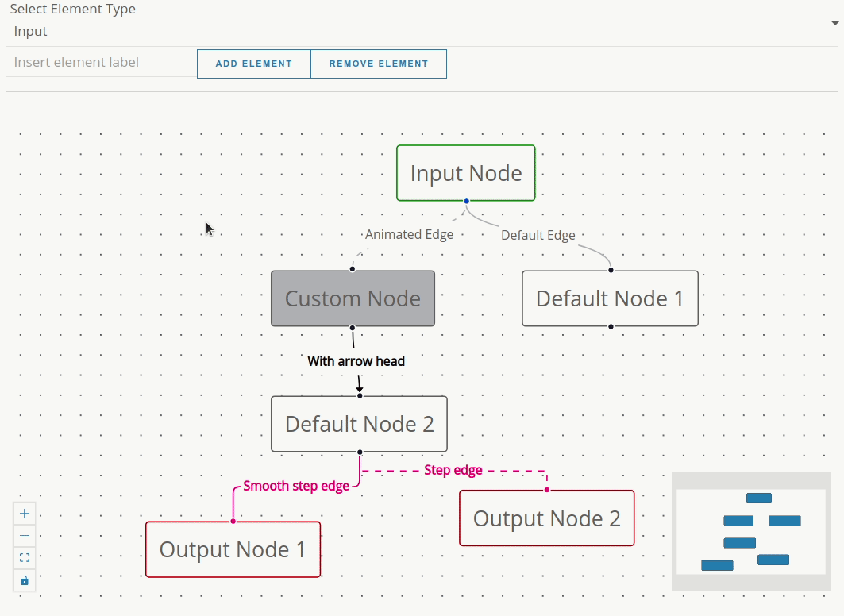
Task: Focus the Insert element label field
Action: pyautogui.click(x=101, y=63)
